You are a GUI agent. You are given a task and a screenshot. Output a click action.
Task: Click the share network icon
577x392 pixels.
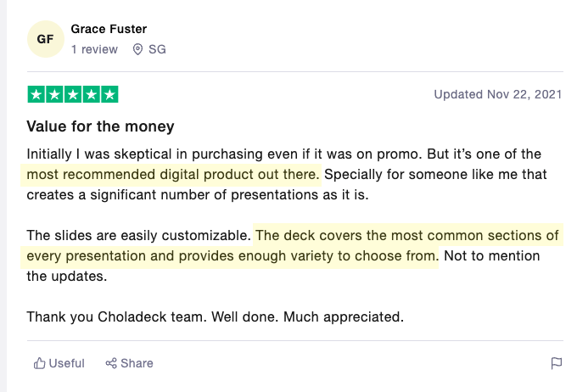(111, 363)
